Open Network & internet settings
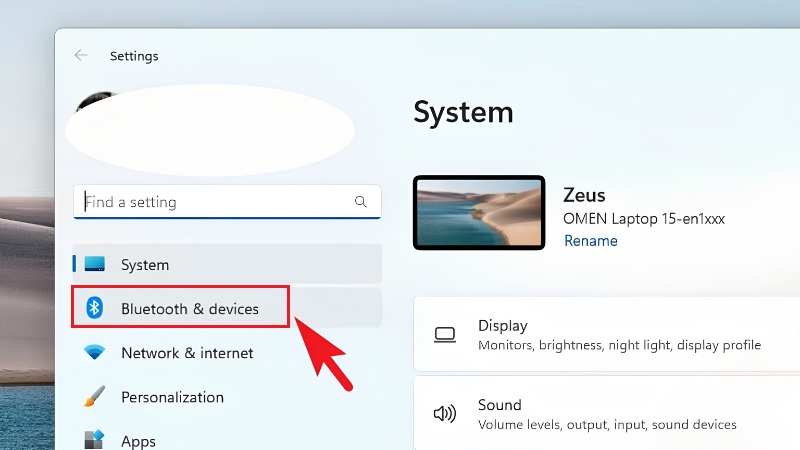The height and width of the screenshot is (450, 800). coord(227,353)
